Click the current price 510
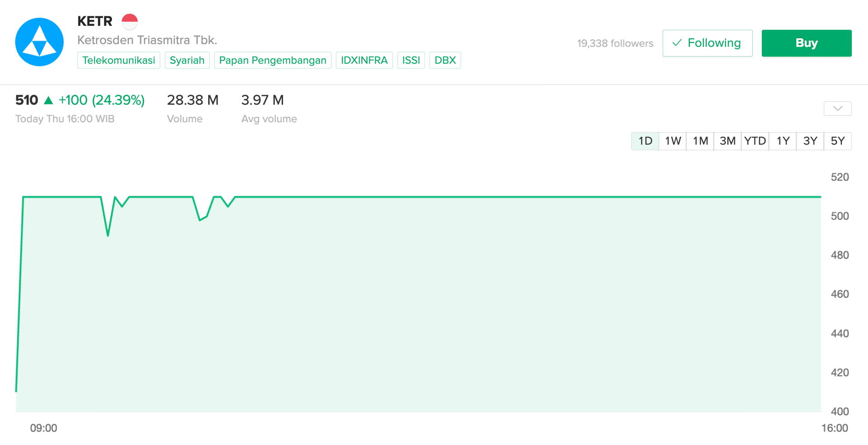Image resolution: width=868 pixels, height=445 pixels. tap(27, 100)
